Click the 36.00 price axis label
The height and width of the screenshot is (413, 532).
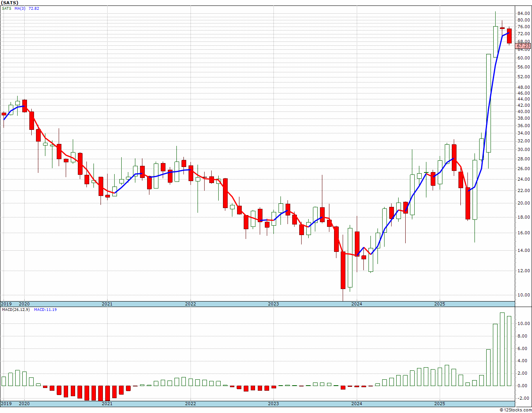[x=523, y=126]
